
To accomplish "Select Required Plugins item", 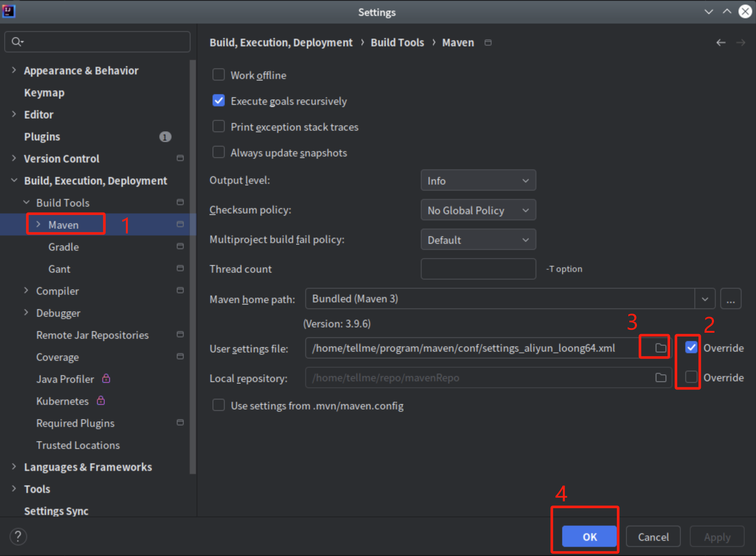I will [75, 423].
